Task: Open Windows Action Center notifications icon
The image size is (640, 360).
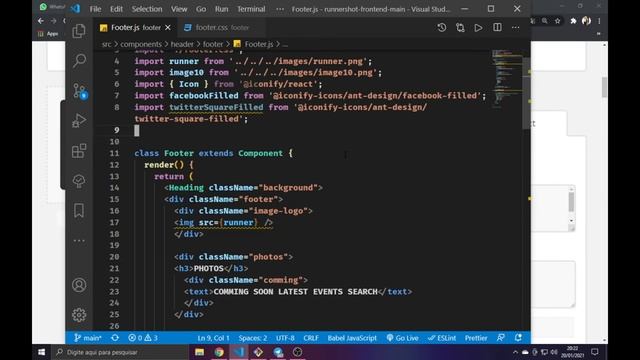Action: (x=595, y=352)
